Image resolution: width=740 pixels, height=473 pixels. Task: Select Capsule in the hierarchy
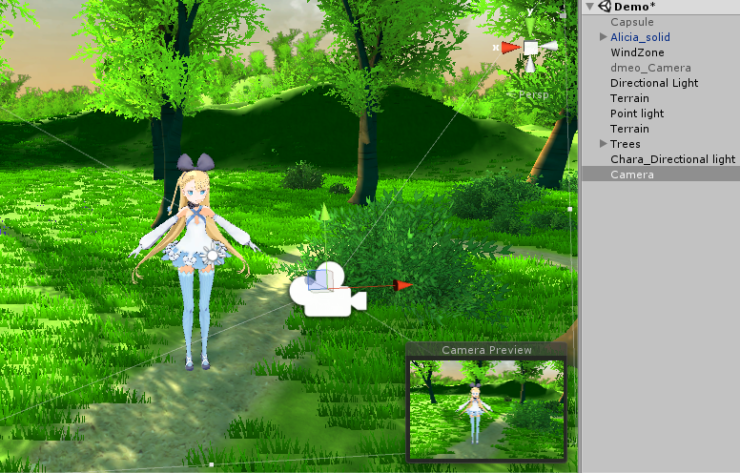click(632, 21)
